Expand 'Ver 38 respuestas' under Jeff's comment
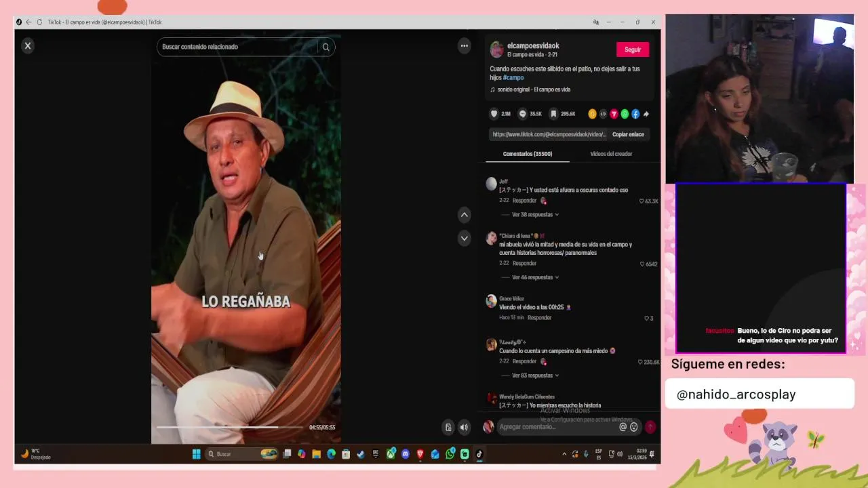The height and width of the screenshot is (488, 868). pyautogui.click(x=535, y=215)
